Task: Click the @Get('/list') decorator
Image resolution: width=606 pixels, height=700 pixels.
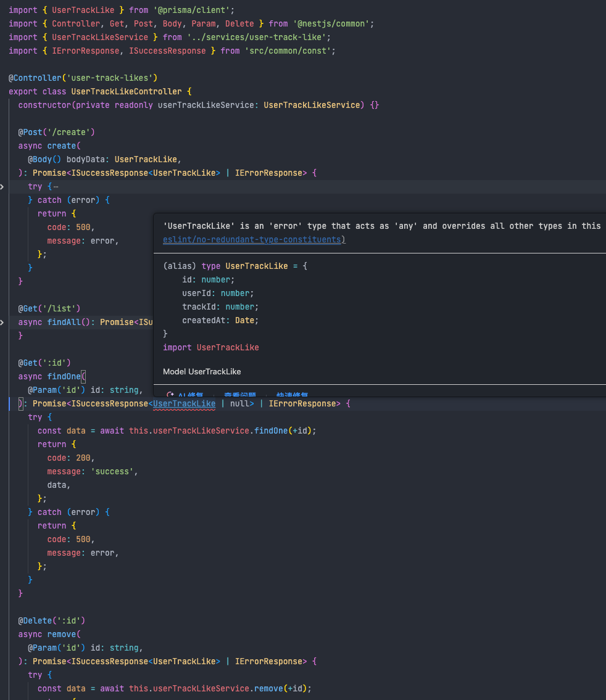Action: (x=49, y=308)
